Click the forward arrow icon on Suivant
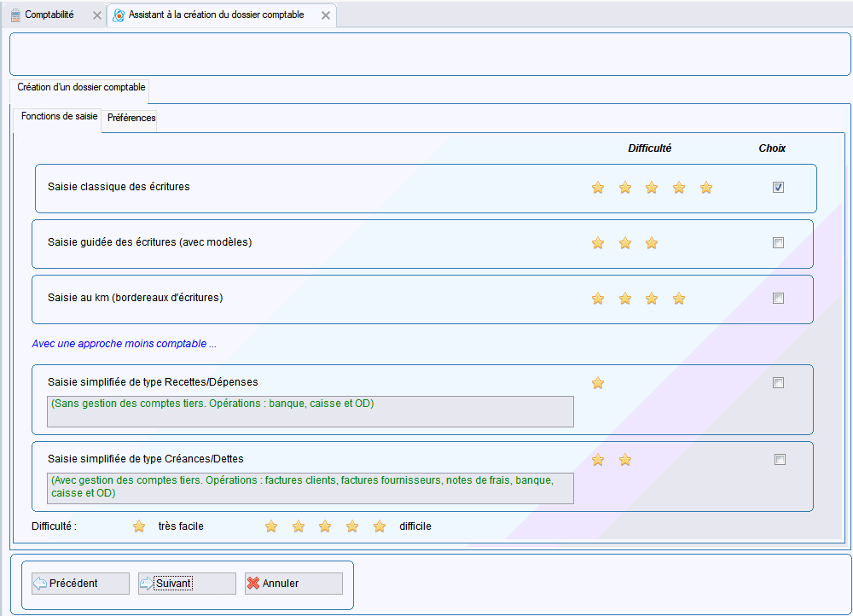Image resolution: width=853 pixels, height=616 pixels. (x=147, y=584)
